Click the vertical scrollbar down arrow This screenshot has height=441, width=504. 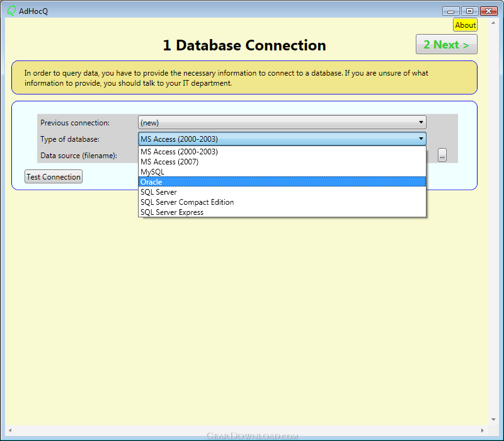(x=493, y=420)
